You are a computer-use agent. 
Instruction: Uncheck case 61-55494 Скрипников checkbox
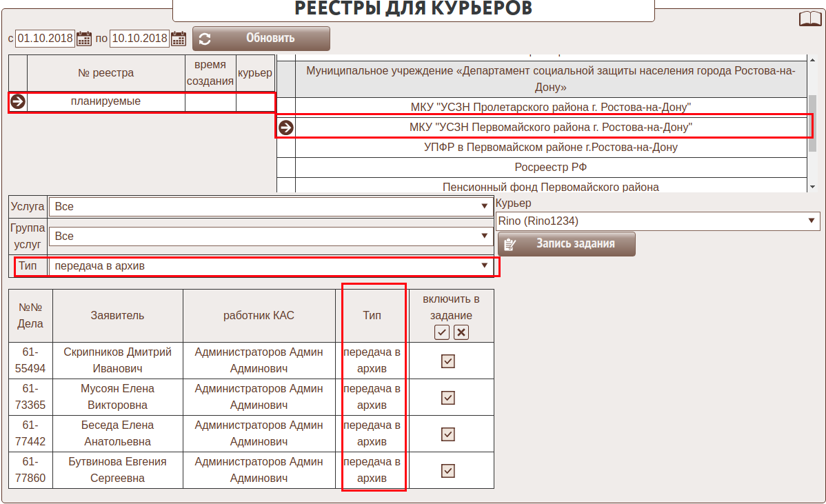click(448, 361)
